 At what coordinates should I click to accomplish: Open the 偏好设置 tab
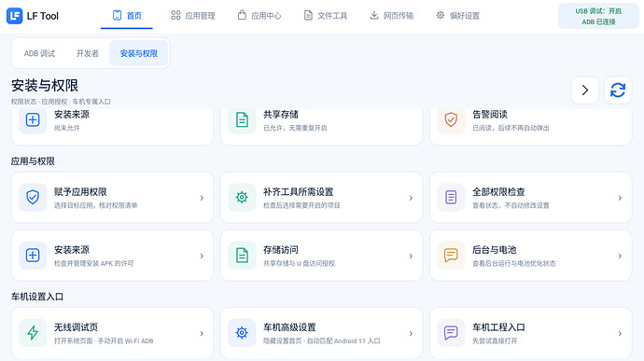457,16
